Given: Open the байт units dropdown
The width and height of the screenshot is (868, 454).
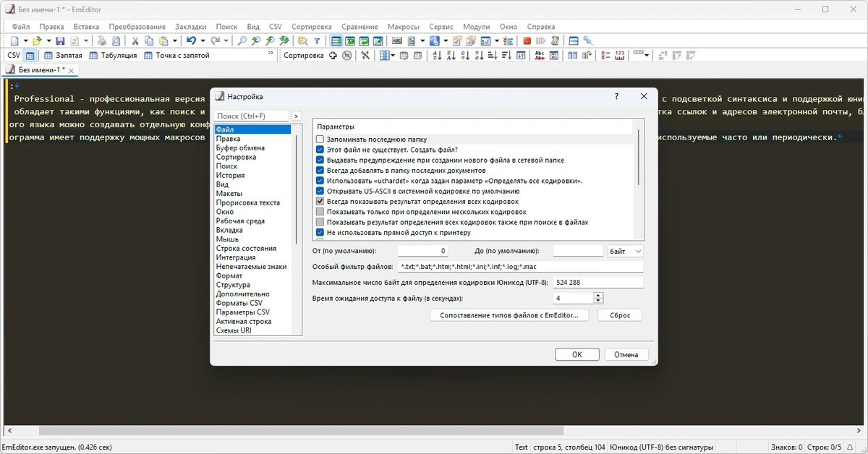Looking at the screenshot, I should (x=626, y=251).
